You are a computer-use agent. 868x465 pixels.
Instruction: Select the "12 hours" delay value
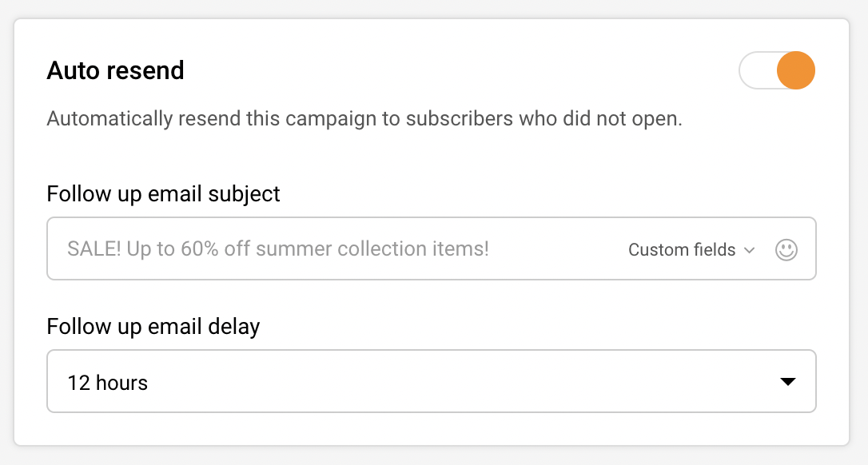tap(108, 383)
